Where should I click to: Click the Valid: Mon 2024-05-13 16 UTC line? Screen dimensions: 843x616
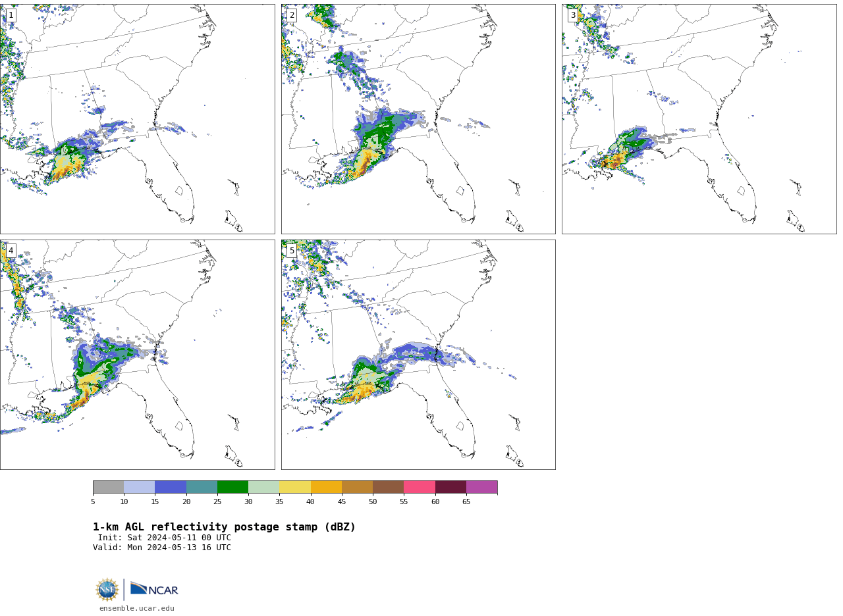click(162, 548)
